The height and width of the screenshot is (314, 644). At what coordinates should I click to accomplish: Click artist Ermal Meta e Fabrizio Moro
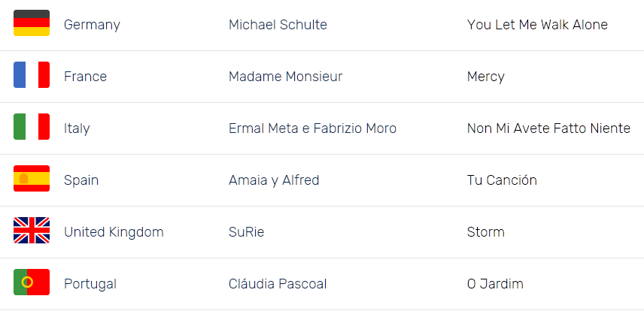312,128
